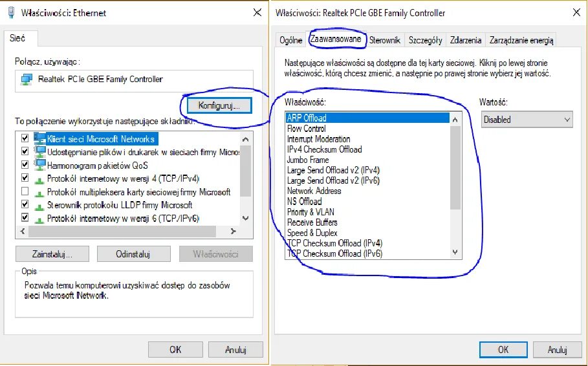
Task: Click the Odinstaluj button
Action: (133, 254)
